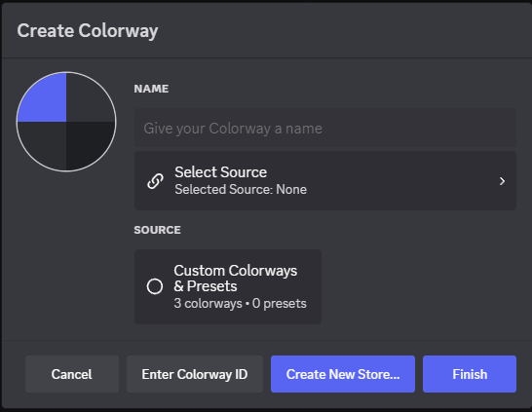Select the Custom Colorways & Presets radio button

pyautogui.click(x=155, y=286)
